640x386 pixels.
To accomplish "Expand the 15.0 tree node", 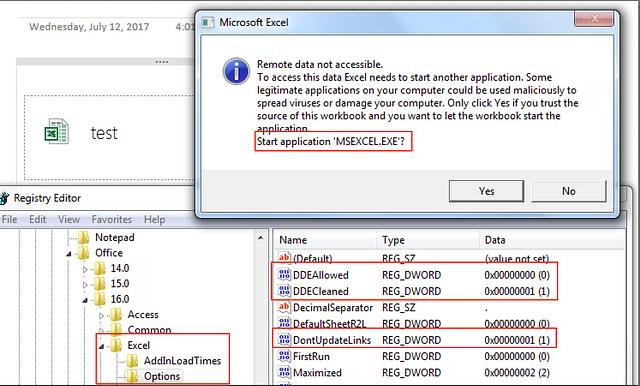I will [85, 284].
